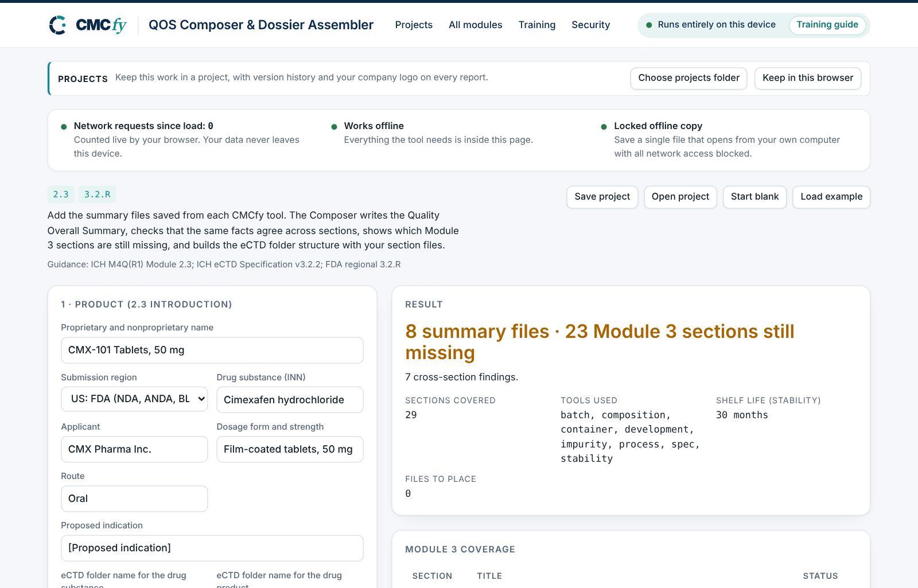Click the green dot beside Runs entirely on this device

[649, 25]
